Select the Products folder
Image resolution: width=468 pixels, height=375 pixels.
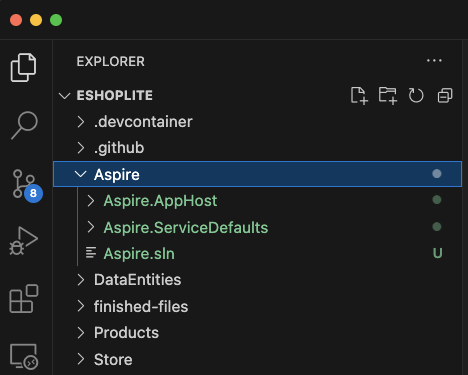(126, 333)
